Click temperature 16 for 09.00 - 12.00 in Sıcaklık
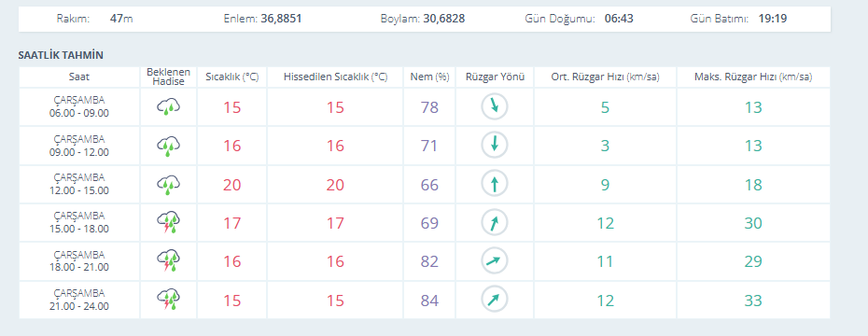 pyautogui.click(x=232, y=146)
